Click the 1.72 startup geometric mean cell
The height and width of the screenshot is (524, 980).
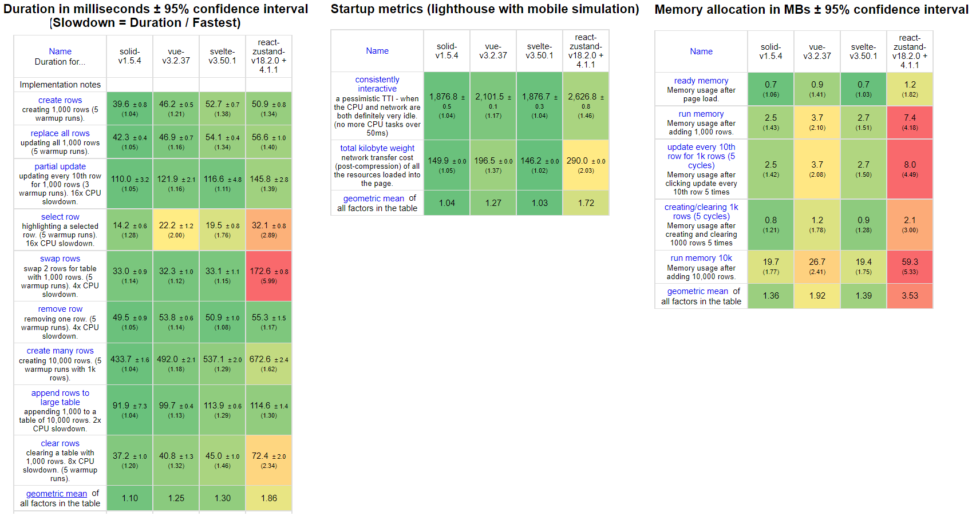[x=586, y=203]
